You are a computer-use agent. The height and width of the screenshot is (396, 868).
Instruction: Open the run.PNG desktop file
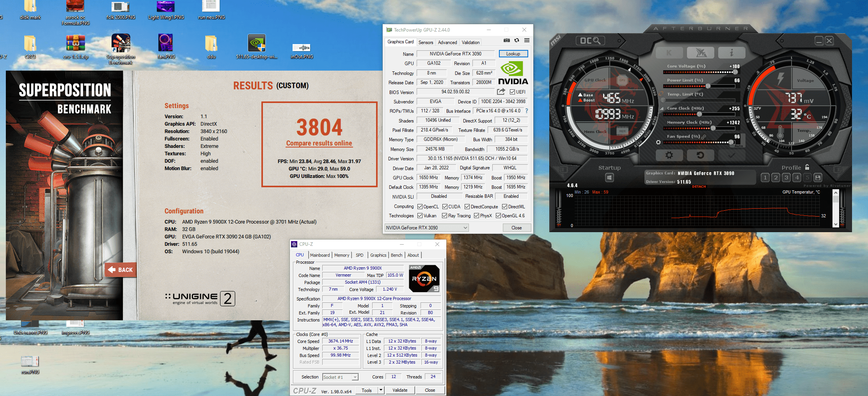coord(30,365)
